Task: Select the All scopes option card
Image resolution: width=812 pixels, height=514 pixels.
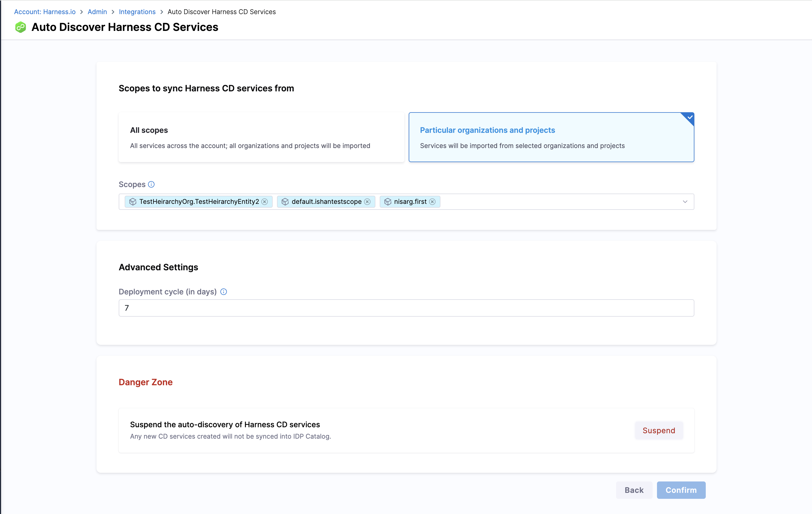Action: (261, 137)
